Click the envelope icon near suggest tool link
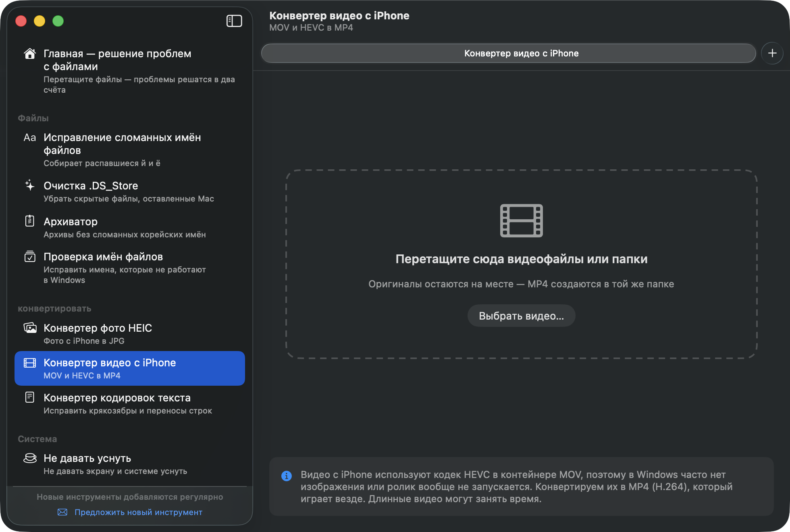Screen dimensions: 790x532 pyautogui.click(x=62, y=512)
